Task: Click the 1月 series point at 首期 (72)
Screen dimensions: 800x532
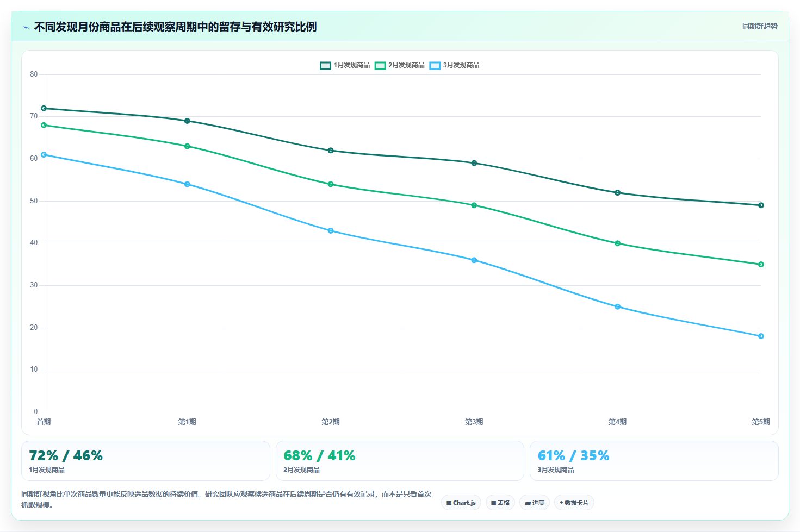Action: pyautogui.click(x=44, y=108)
